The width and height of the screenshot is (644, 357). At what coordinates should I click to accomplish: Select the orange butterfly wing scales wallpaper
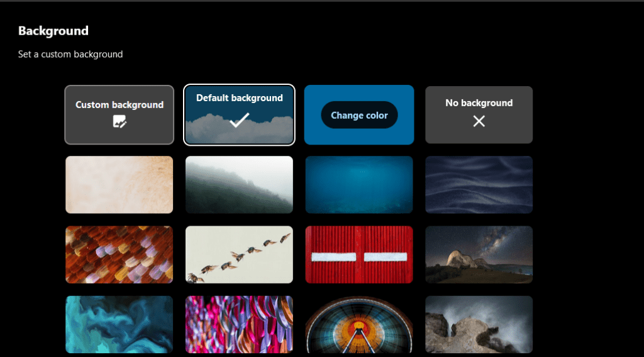[119, 255]
